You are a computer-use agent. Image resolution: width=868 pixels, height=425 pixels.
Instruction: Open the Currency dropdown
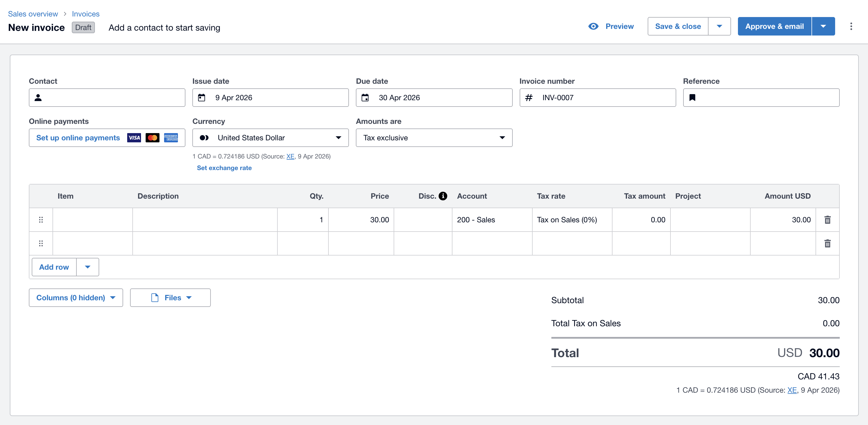338,138
